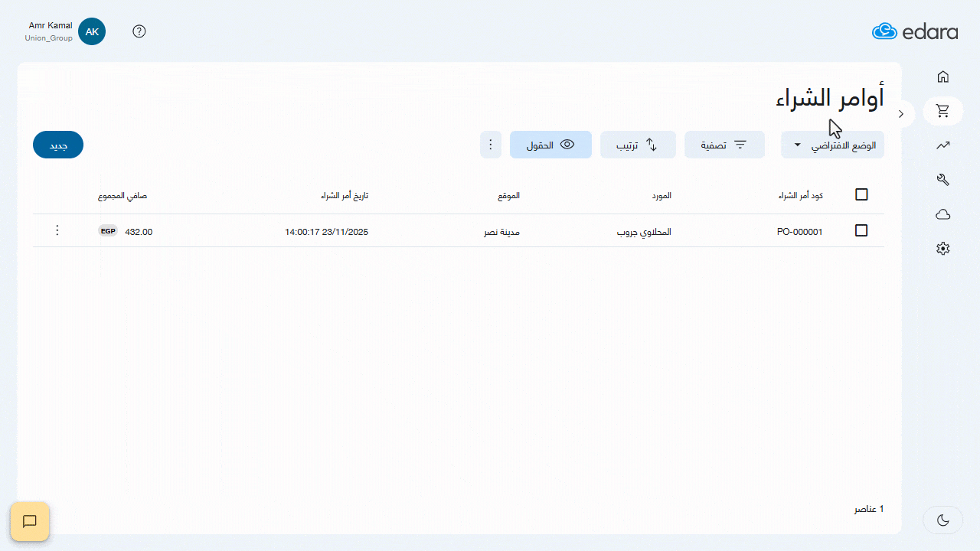The width and height of the screenshot is (980, 551).
Task: Open the shopping cart purchases section
Action: pyautogui.click(x=943, y=111)
